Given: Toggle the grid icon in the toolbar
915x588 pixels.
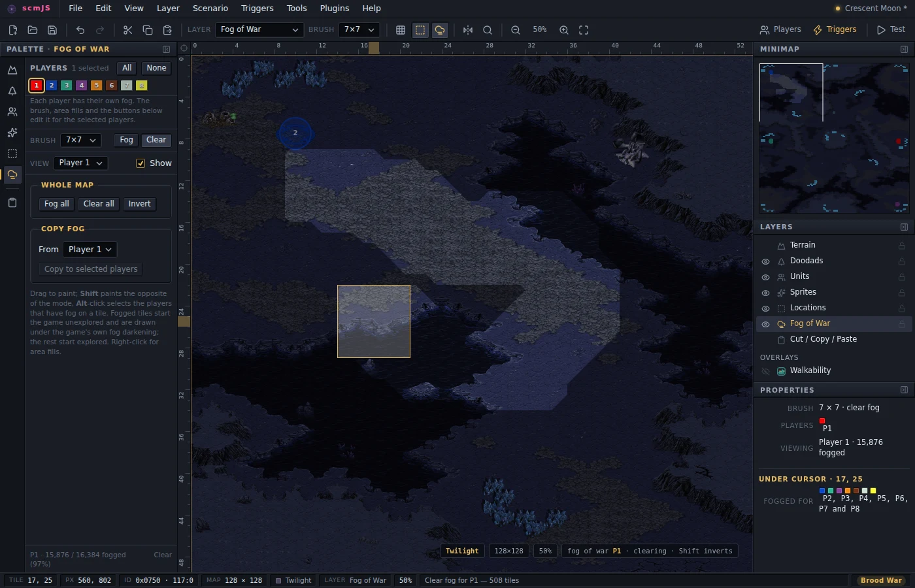Looking at the screenshot, I should click(401, 30).
